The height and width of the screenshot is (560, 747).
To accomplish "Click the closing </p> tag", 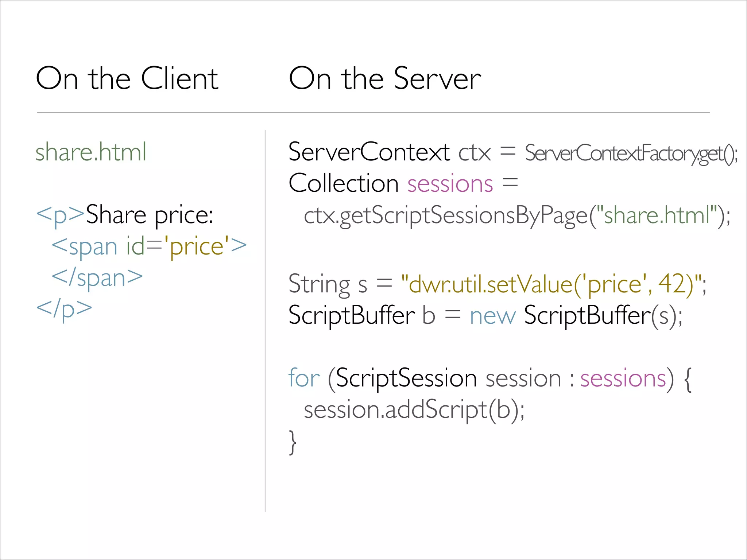I will (64, 309).
